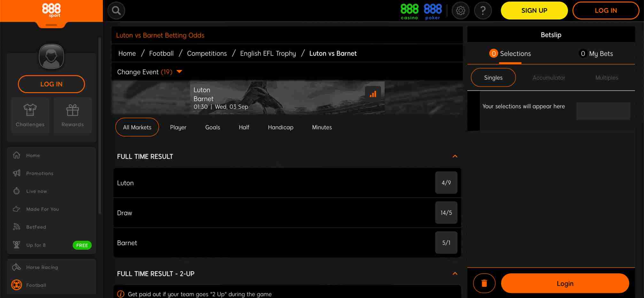This screenshot has width=644, height=298.
Task: Collapse the Full Time Result 2-Up section
Action: coord(455,274)
